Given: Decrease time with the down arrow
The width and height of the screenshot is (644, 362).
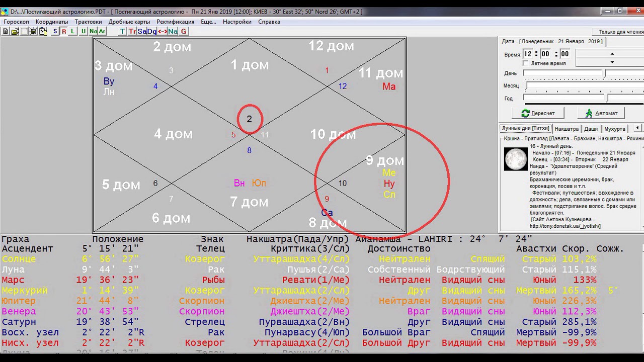Looking at the screenshot, I should 612,62.
